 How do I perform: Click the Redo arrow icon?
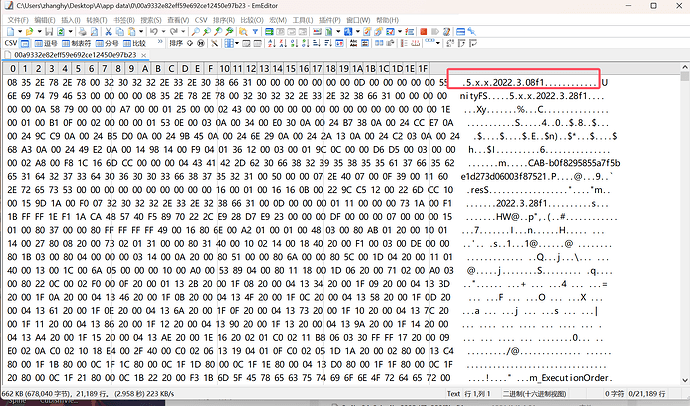tap(173, 32)
